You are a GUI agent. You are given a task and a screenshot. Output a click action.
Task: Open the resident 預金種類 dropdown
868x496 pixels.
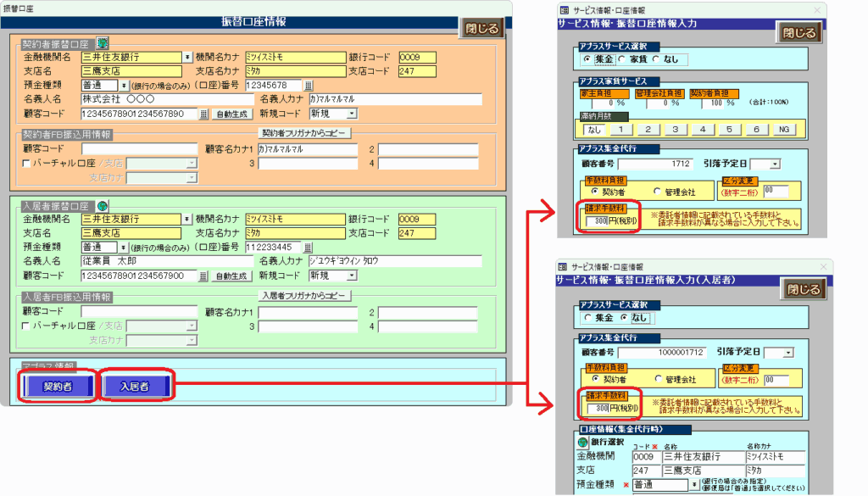tap(124, 248)
